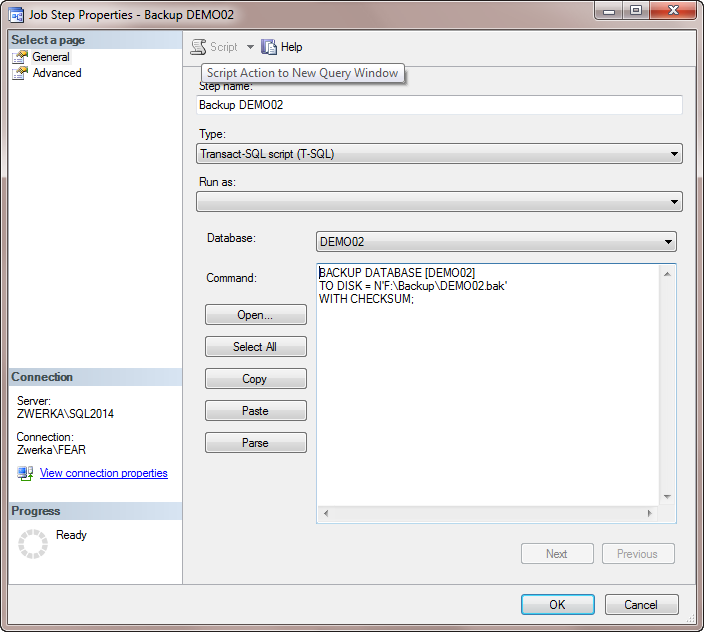Click the Script label in toolbar

pos(224,47)
